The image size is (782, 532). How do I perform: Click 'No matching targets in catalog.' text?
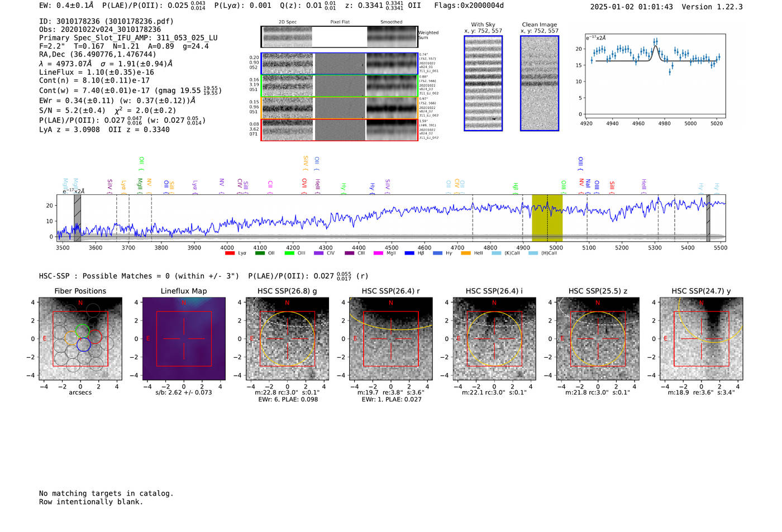[106, 493]
